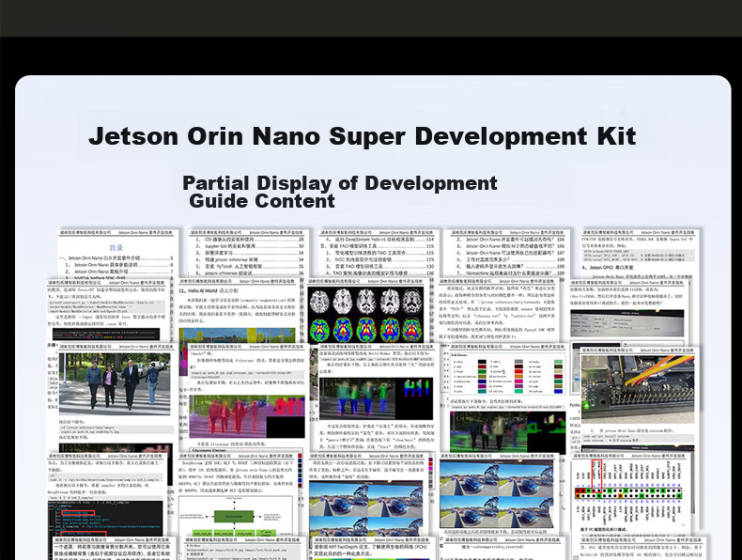Viewport: 742px width, 560px height.
Task: Select the pedestrians crossing street photo
Action: tap(115, 383)
